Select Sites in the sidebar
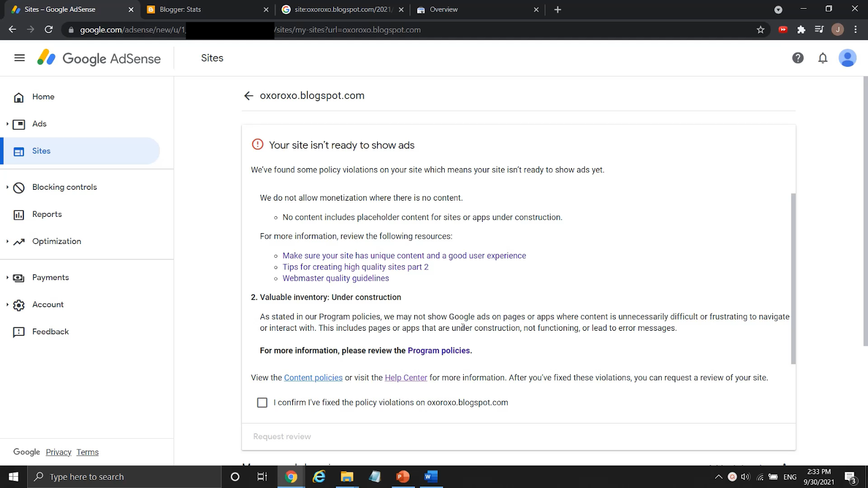 81,151
